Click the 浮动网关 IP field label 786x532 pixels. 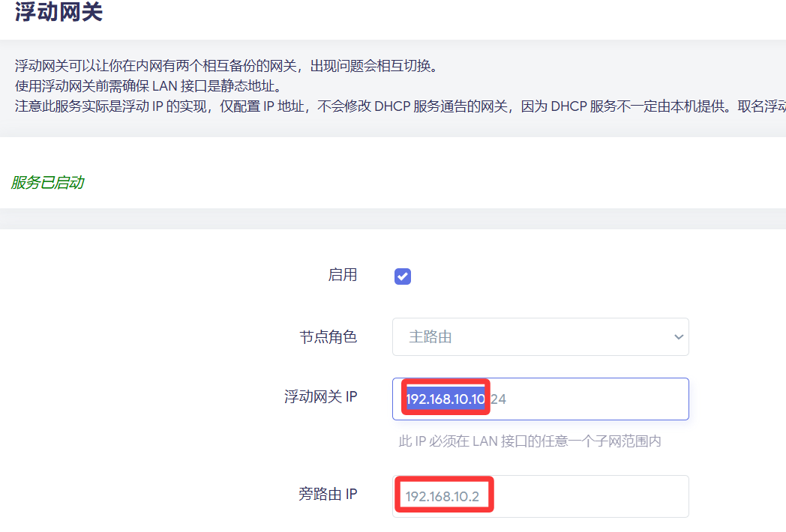(320, 397)
